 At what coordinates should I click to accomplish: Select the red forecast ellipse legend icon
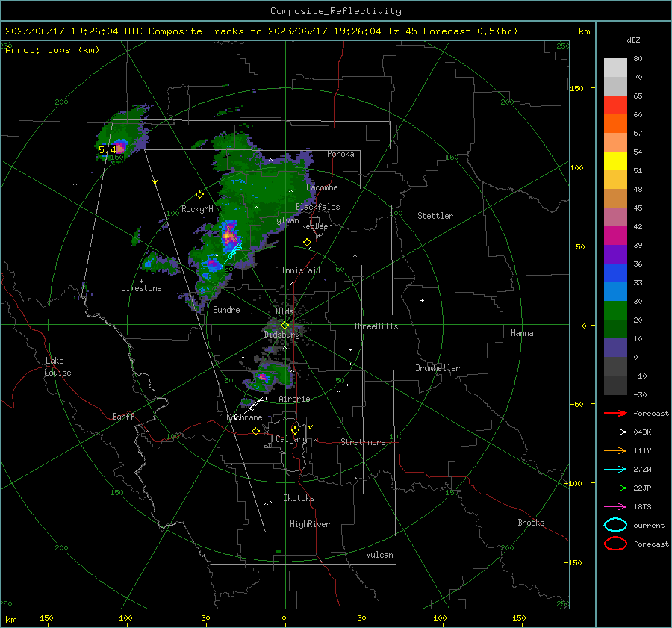point(615,544)
